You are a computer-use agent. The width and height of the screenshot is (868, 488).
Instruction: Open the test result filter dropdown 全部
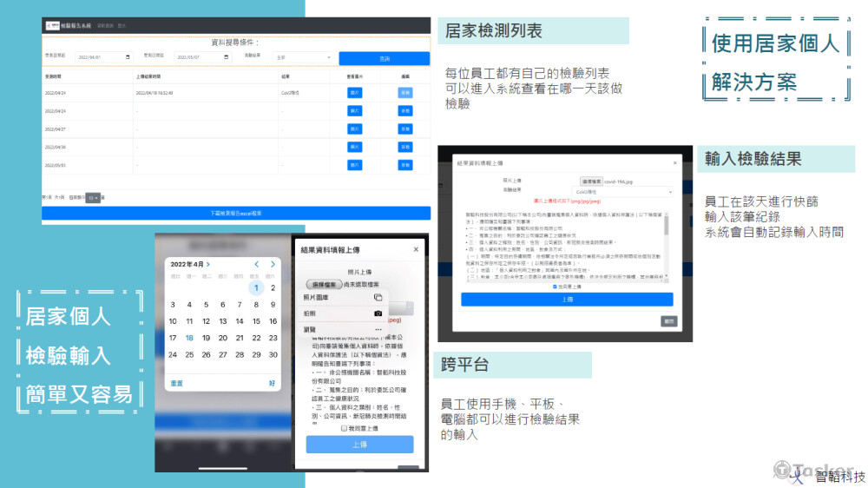coord(303,57)
